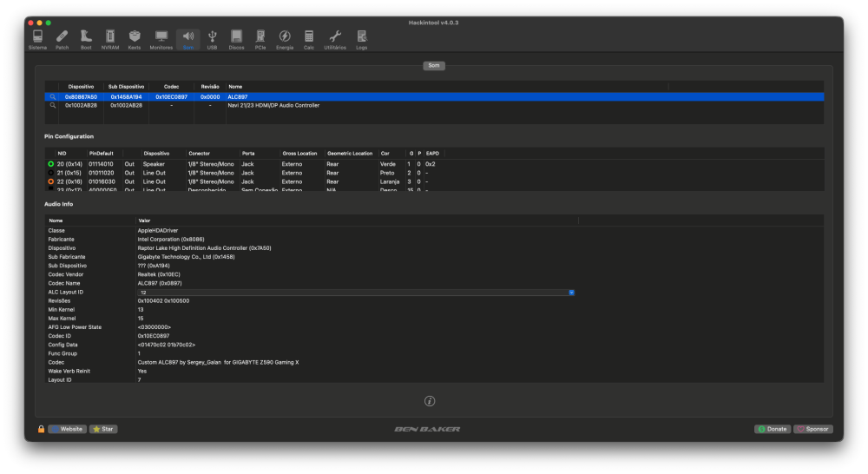Viewport: 868px width, 474px height.
Task: Click the Website button
Action: click(67, 429)
